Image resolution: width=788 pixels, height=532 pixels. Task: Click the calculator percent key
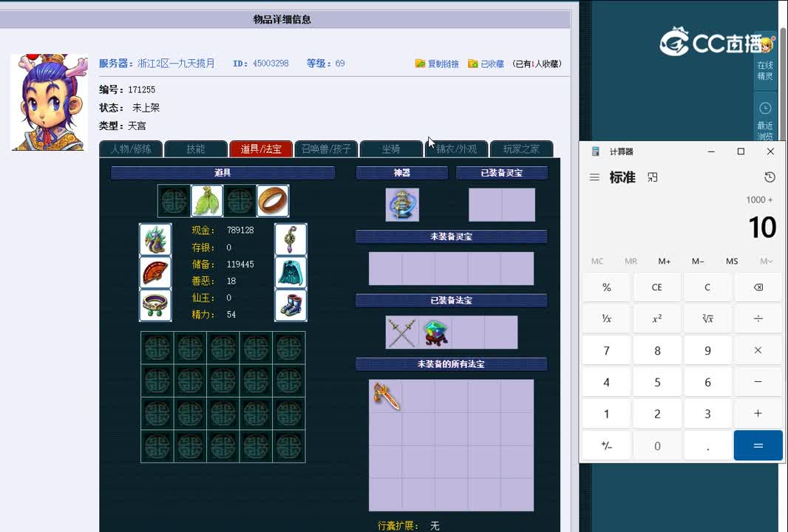[x=607, y=287]
